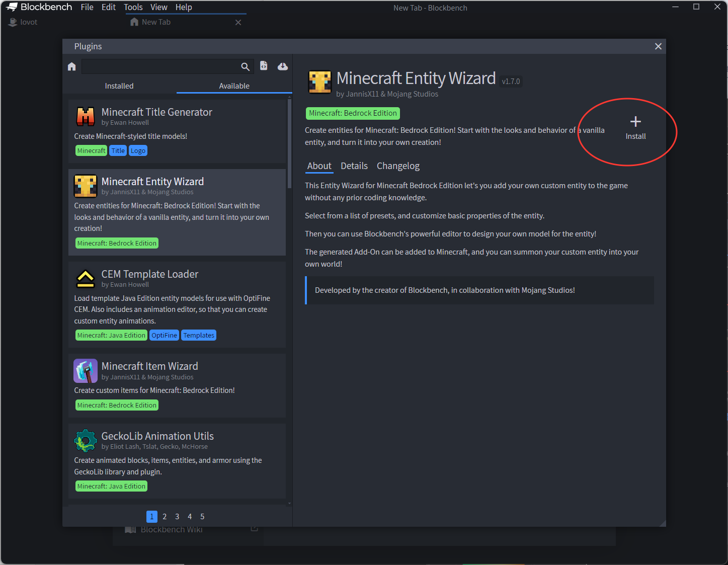Click Java Edition tag under CEM Template Loader
Viewport: 728px width, 565px height.
(111, 336)
